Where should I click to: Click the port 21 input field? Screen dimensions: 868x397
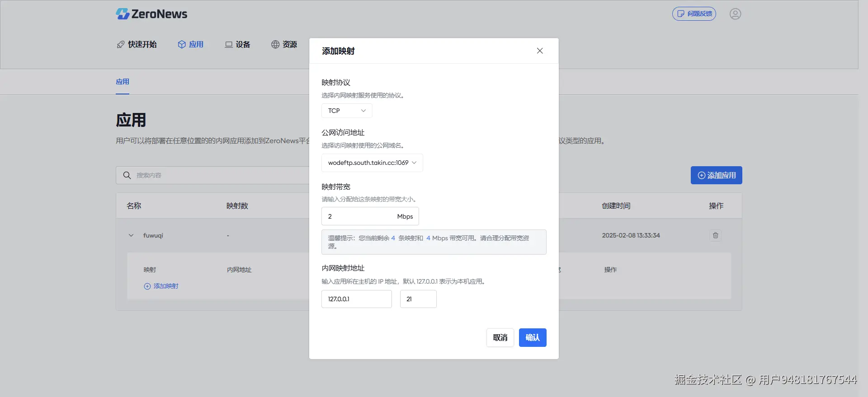tap(418, 299)
